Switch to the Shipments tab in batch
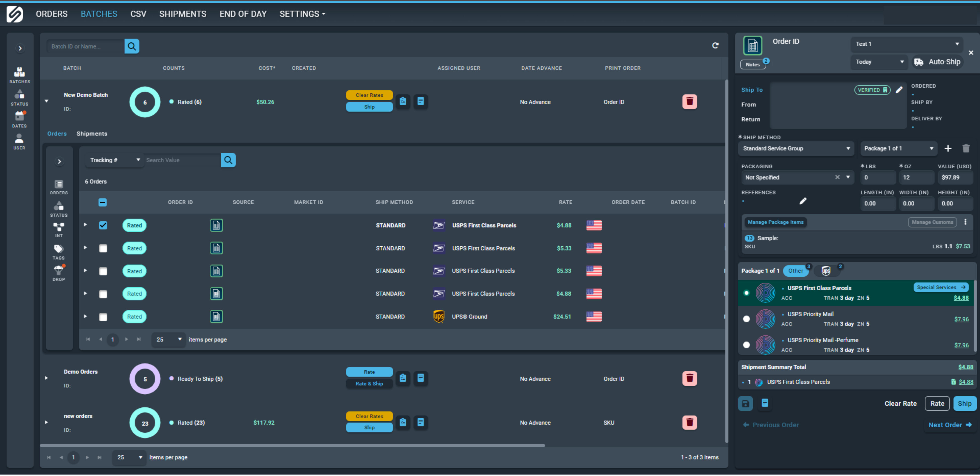This screenshot has width=980, height=476. (92, 134)
